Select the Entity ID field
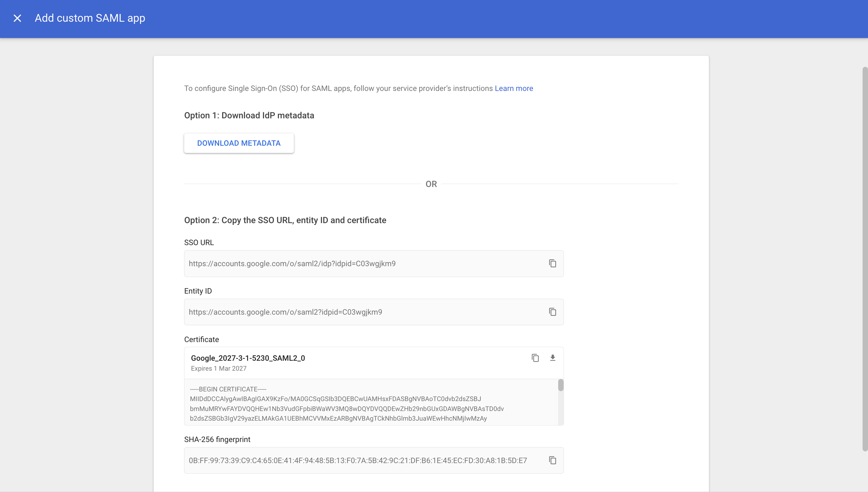This screenshot has height=492, width=868. (x=374, y=312)
